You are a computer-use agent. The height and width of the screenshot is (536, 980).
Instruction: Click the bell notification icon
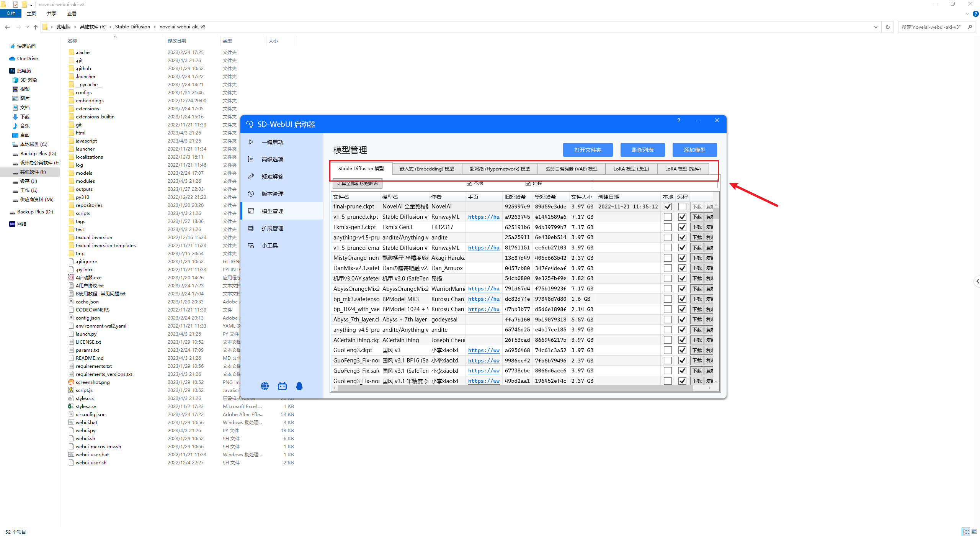(x=299, y=386)
